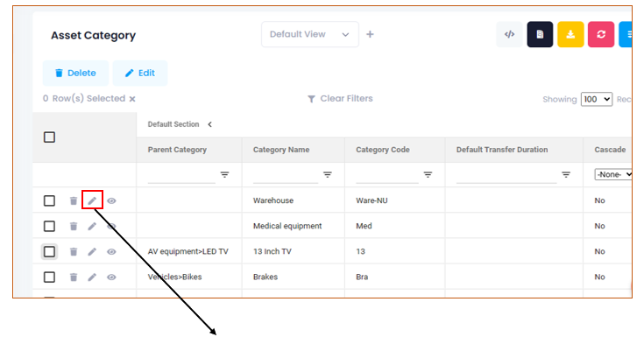Click the blue Edit button
The height and width of the screenshot is (337, 644).
[140, 73]
